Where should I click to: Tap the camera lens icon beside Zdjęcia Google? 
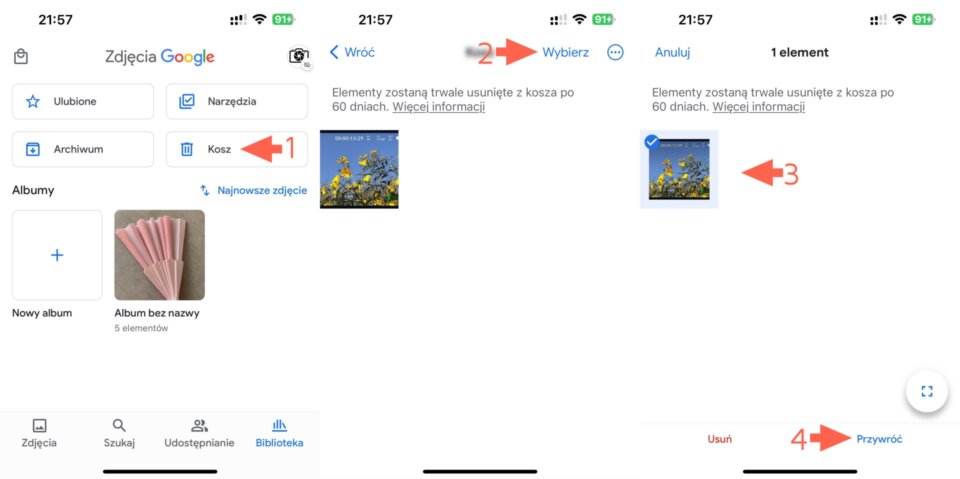coord(299,56)
